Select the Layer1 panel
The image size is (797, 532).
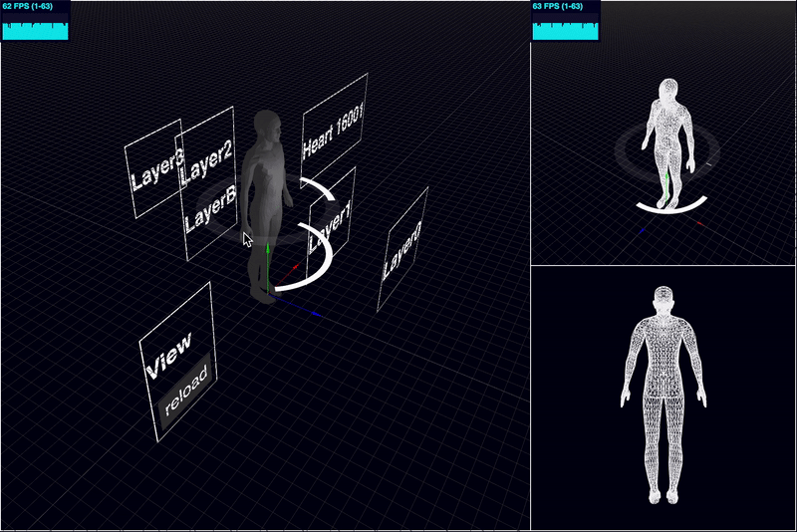click(x=331, y=223)
